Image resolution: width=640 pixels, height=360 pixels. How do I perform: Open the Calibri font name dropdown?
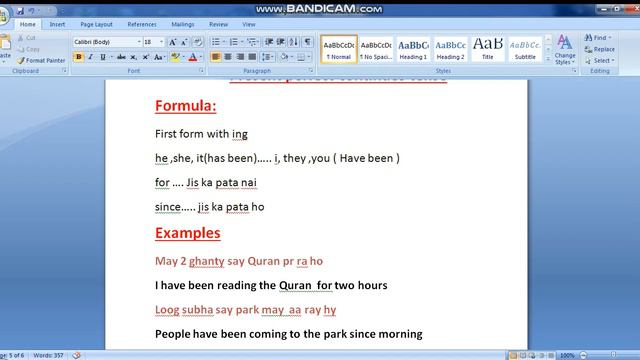click(139, 42)
